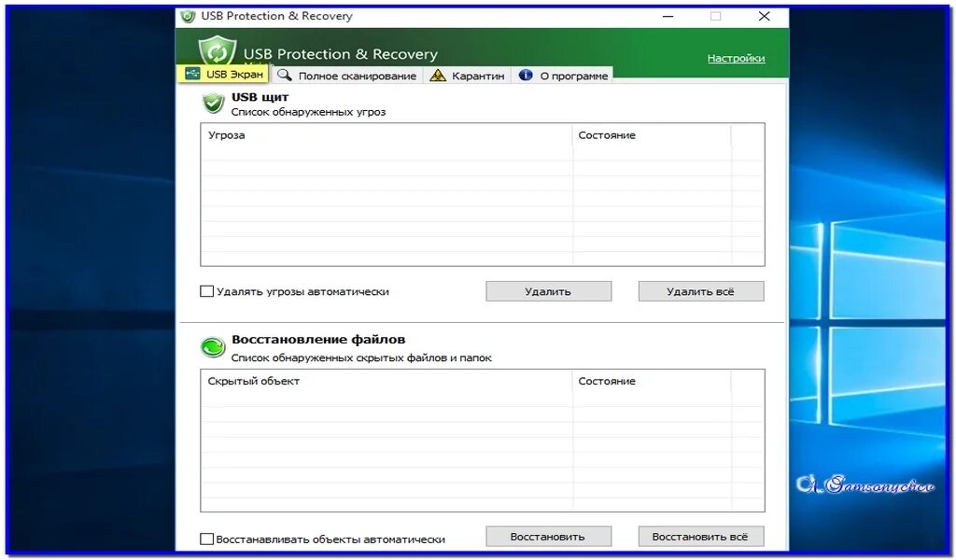Click Состояние header in hidden files list
This screenshot has height=560, width=956.
(x=652, y=382)
